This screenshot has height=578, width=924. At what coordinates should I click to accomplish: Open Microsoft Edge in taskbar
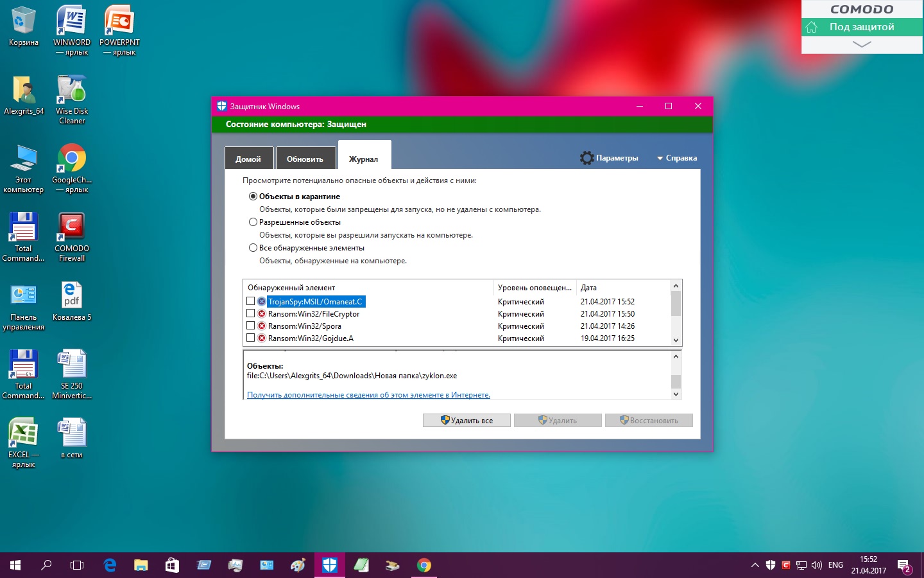(x=110, y=565)
